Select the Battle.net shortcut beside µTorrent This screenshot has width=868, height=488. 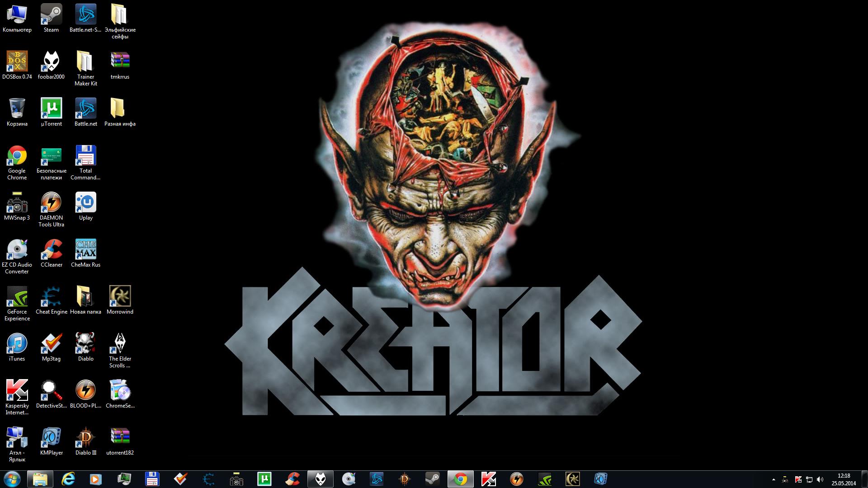(85, 113)
